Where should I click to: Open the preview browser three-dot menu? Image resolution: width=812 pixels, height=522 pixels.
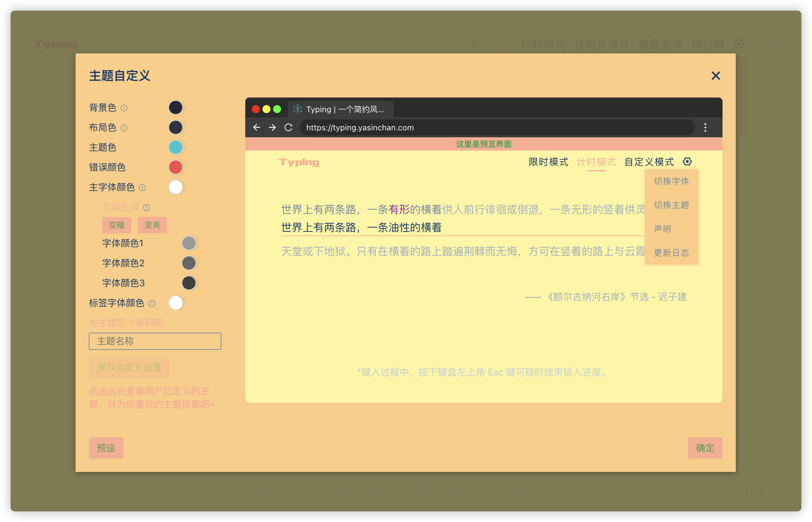[x=705, y=127]
